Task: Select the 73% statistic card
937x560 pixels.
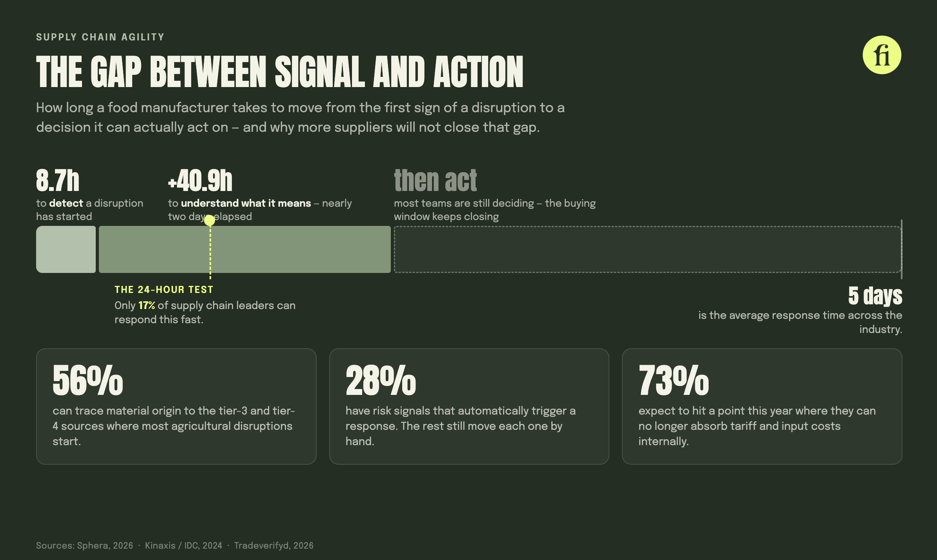Action: coord(762,406)
